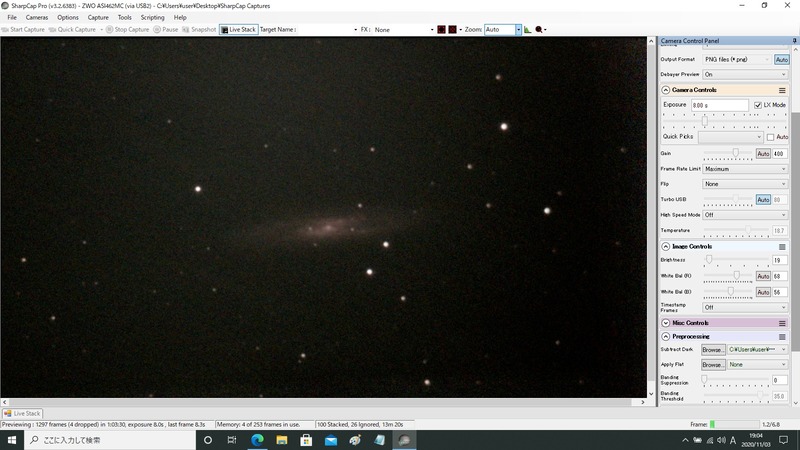Open the Debayer Preview dropdown
This screenshot has height=450, width=800.
click(x=745, y=74)
